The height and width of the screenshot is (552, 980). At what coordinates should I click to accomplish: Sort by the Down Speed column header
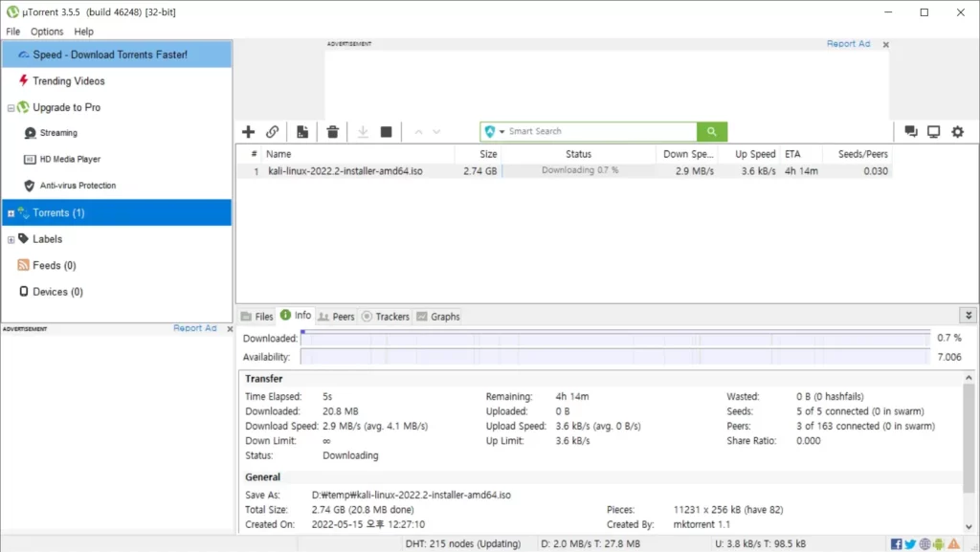click(687, 154)
